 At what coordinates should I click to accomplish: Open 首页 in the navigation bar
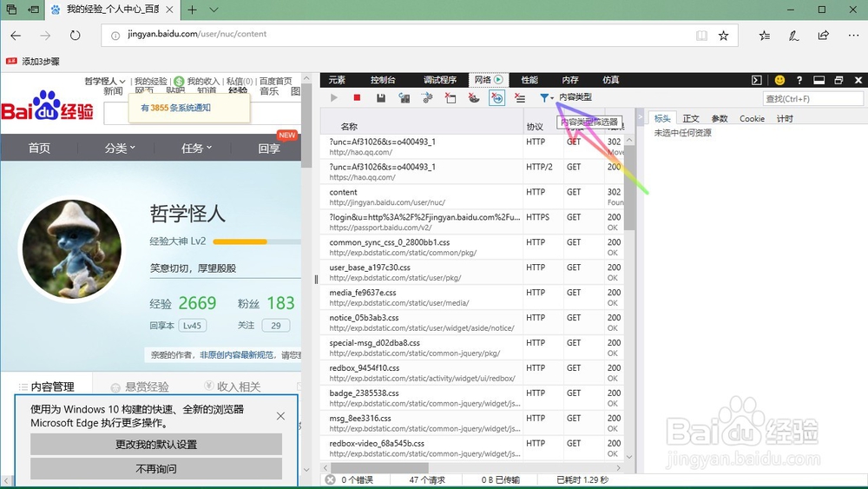pos(39,148)
